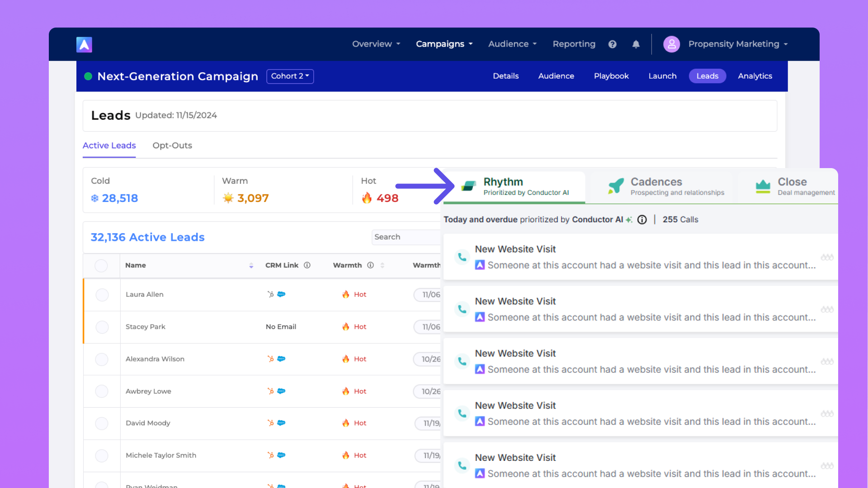Toggle the select-all leads checkbox
The image size is (868, 488).
click(x=101, y=265)
